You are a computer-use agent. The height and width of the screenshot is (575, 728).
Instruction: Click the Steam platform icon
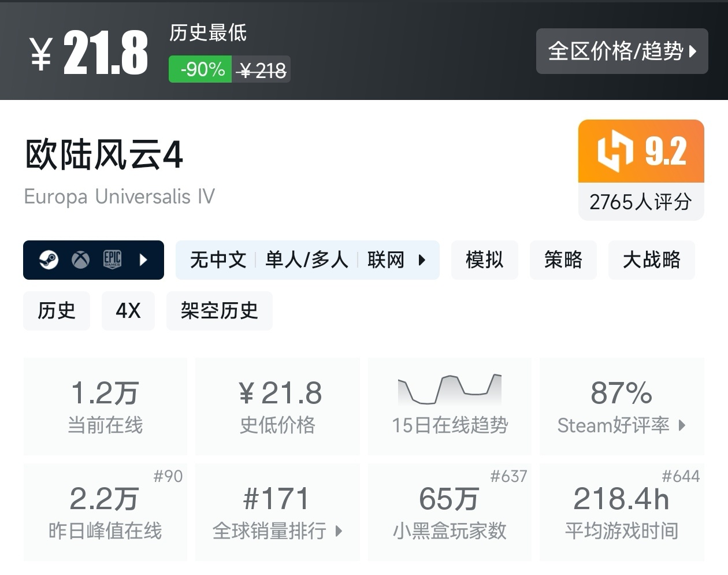[x=49, y=260]
